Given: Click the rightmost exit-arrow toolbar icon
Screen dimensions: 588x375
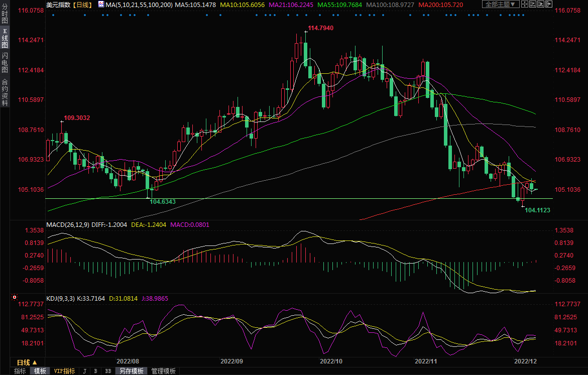Looking at the screenshot, I should [x=549, y=4].
